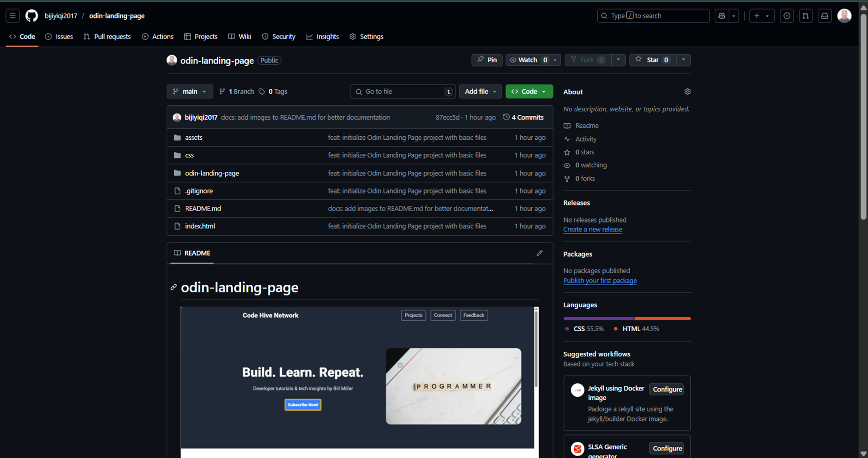Screen dimensions: 868x458
Task: Focus the Go to file search field
Action: [403, 92]
